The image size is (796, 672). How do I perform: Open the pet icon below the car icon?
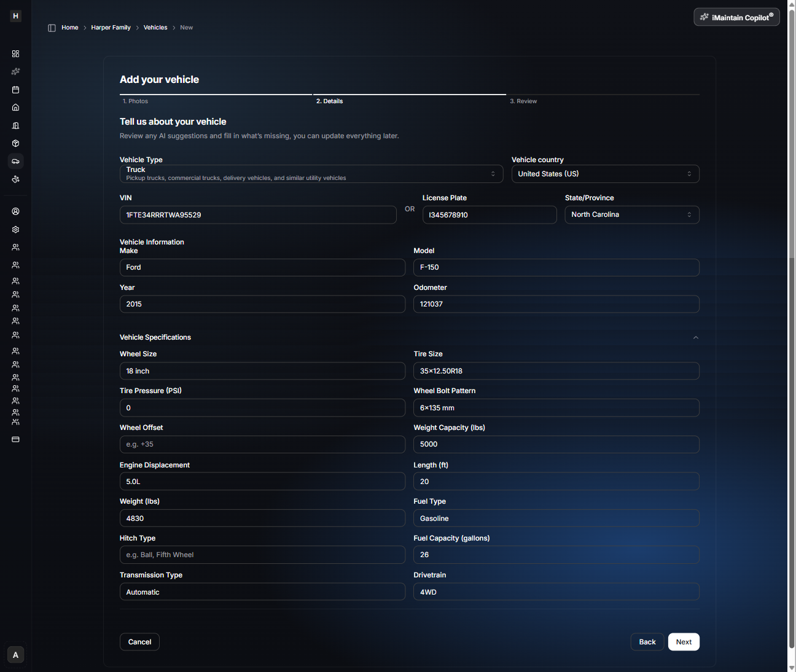[x=15, y=179]
